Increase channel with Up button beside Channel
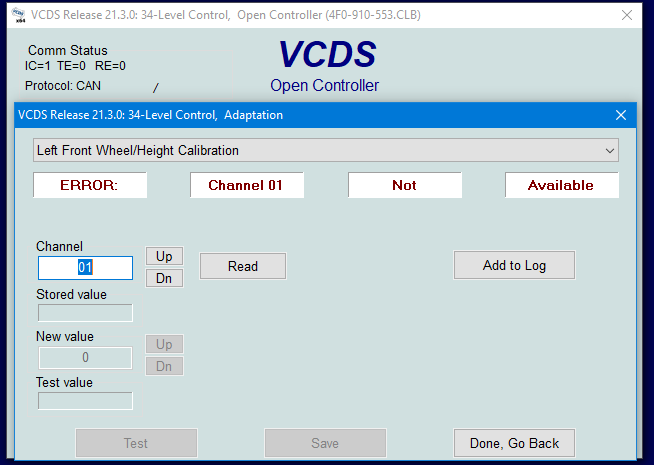 [x=164, y=256]
